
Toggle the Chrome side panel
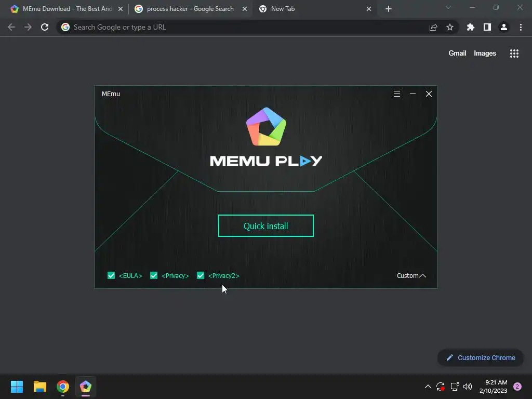487,27
